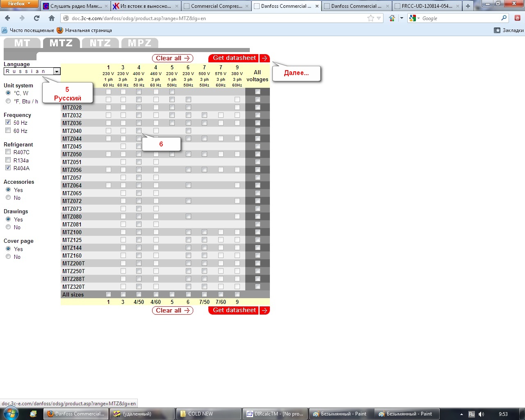Click the search magnifier in Google box

coord(504,18)
